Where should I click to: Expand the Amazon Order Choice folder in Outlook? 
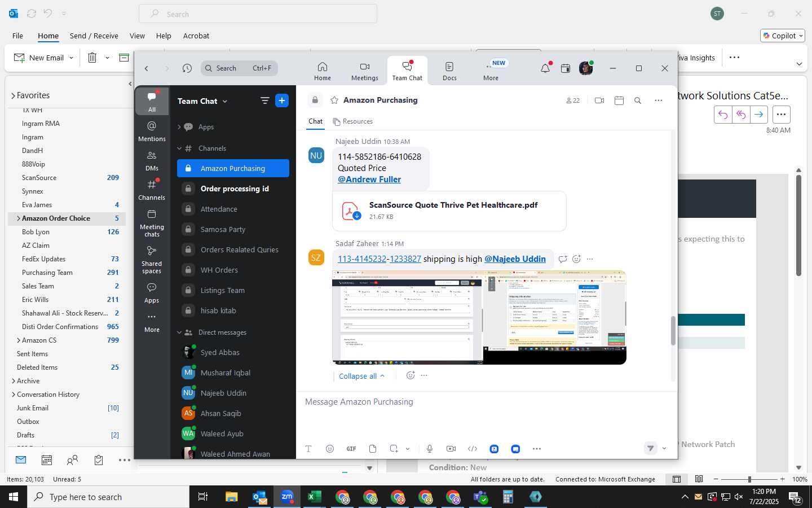point(19,218)
